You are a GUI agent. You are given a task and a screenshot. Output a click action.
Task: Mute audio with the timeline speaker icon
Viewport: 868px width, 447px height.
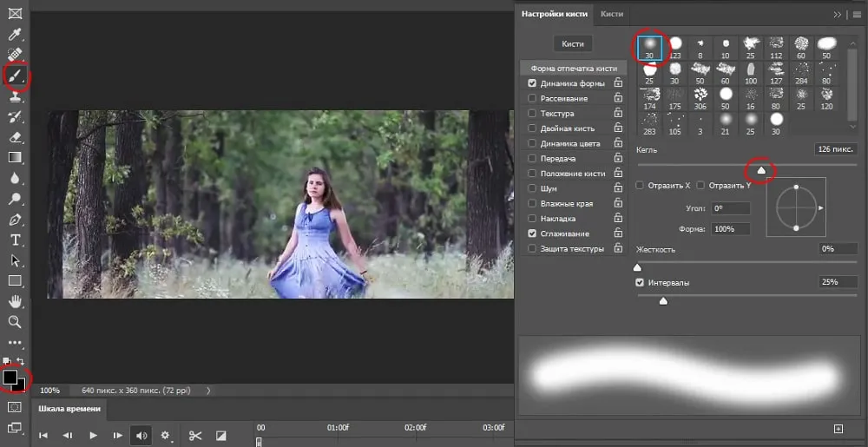point(140,435)
